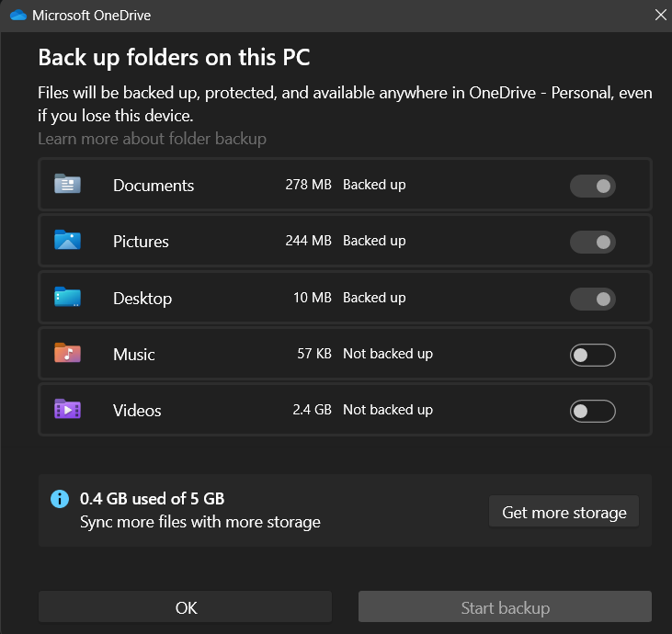Click the Videos 'Not backed up' status
Screen dimensions: 672x634
tap(387, 410)
